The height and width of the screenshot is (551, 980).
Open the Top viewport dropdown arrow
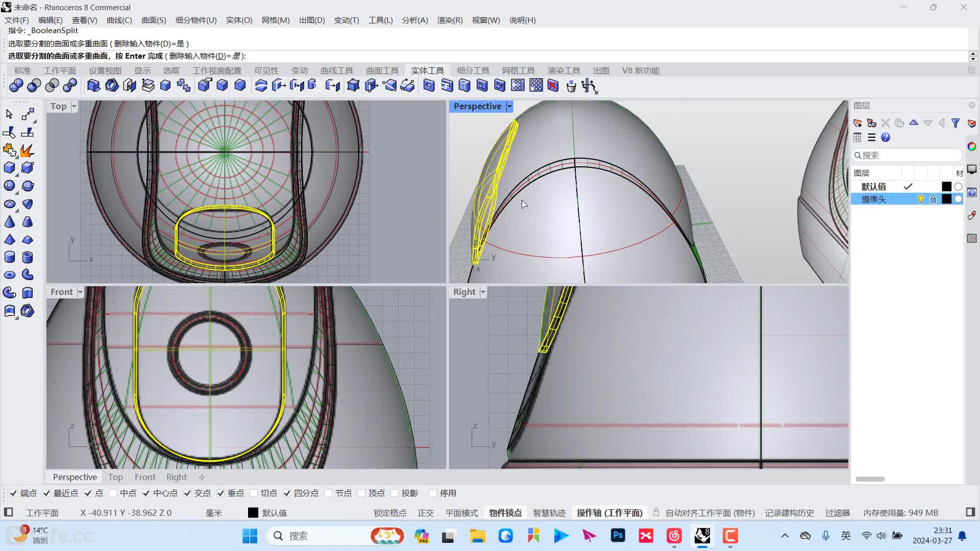click(x=74, y=106)
